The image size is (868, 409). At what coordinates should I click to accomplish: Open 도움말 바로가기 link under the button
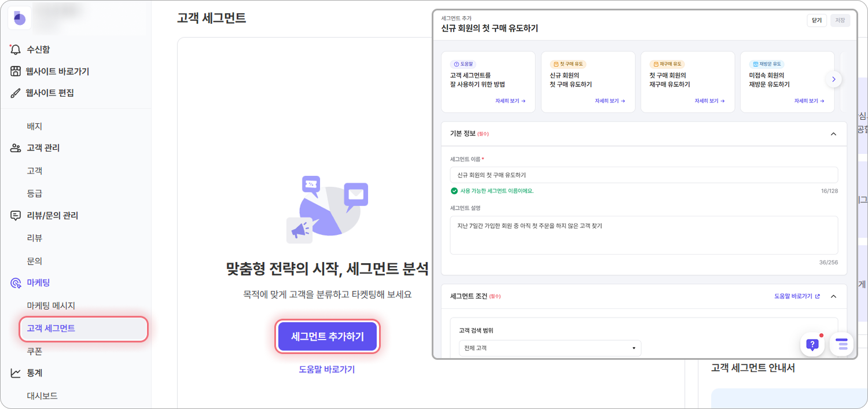pyautogui.click(x=327, y=369)
